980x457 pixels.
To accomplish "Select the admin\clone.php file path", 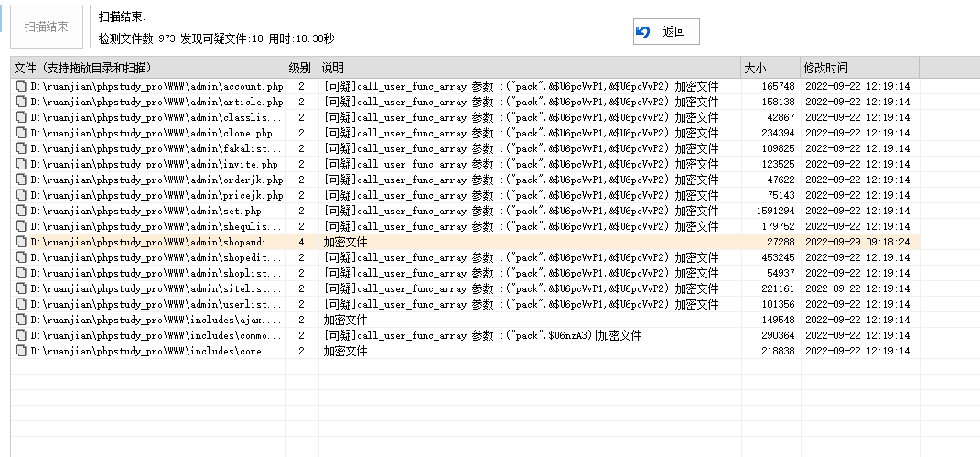I will (152, 133).
